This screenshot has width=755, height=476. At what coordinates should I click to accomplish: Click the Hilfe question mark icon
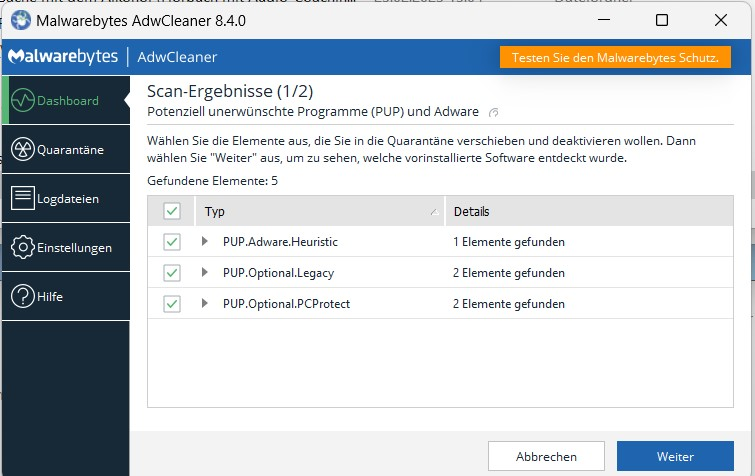23,296
